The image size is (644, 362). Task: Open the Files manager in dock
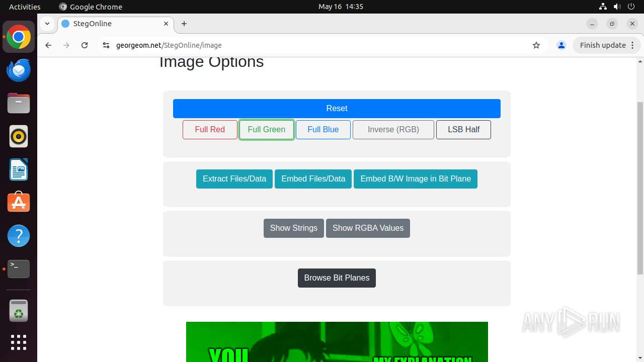[19, 104]
